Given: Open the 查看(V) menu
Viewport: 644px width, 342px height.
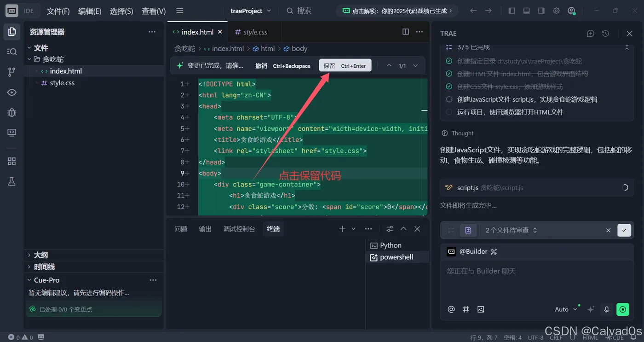Looking at the screenshot, I should (154, 11).
